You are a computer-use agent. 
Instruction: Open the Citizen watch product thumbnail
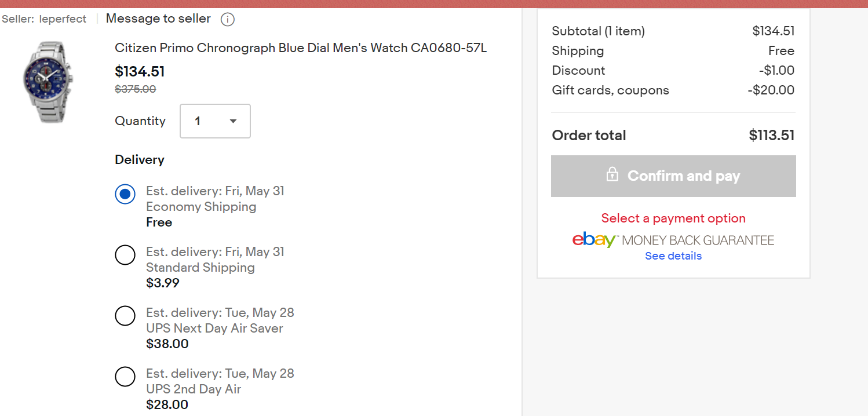(x=46, y=82)
